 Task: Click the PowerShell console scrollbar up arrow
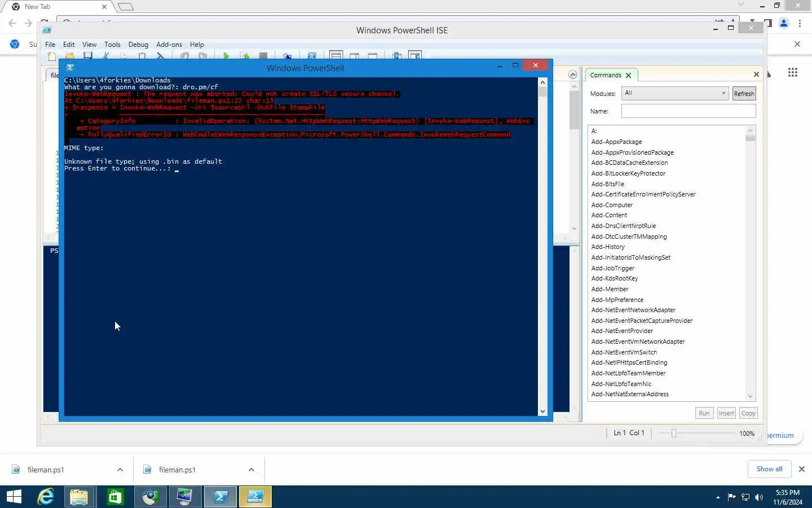pyautogui.click(x=542, y=82)
